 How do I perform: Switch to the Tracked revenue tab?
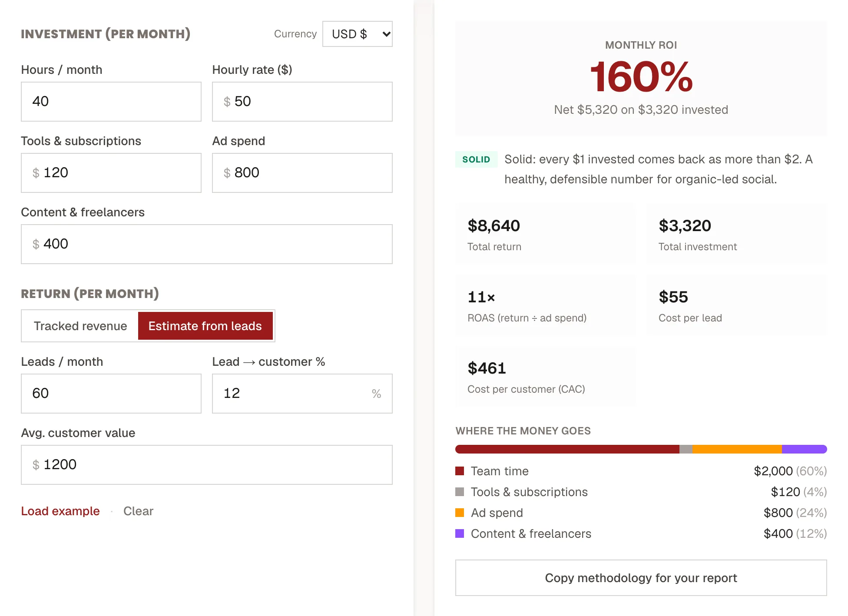(x=80, y=326)
